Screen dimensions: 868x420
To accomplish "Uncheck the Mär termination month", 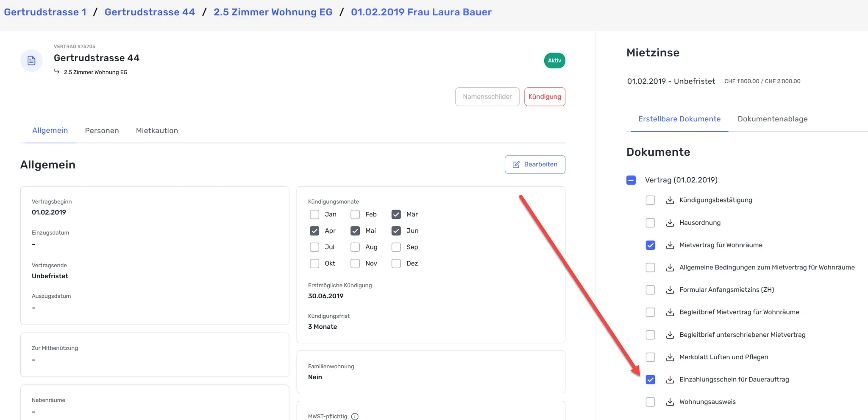I will [396, 215].
